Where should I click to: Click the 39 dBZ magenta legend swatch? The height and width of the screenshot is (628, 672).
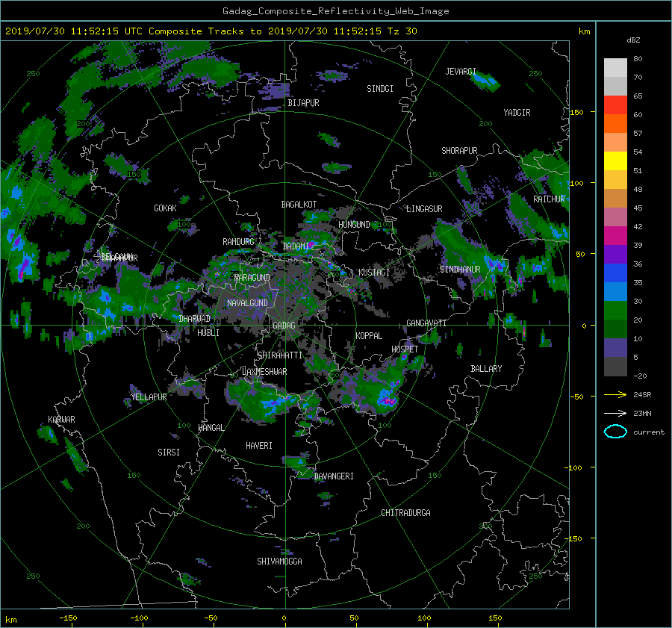(615, 236)
